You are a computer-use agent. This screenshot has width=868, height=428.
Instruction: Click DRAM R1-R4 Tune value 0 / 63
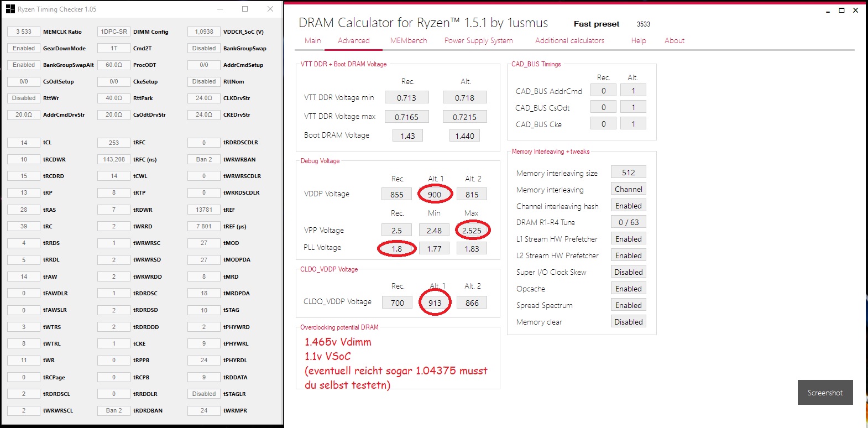click(629, 222)
